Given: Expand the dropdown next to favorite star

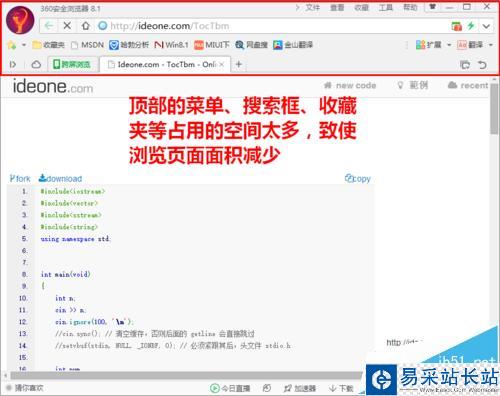Looking at the screenshot, I should pos(24,45).
